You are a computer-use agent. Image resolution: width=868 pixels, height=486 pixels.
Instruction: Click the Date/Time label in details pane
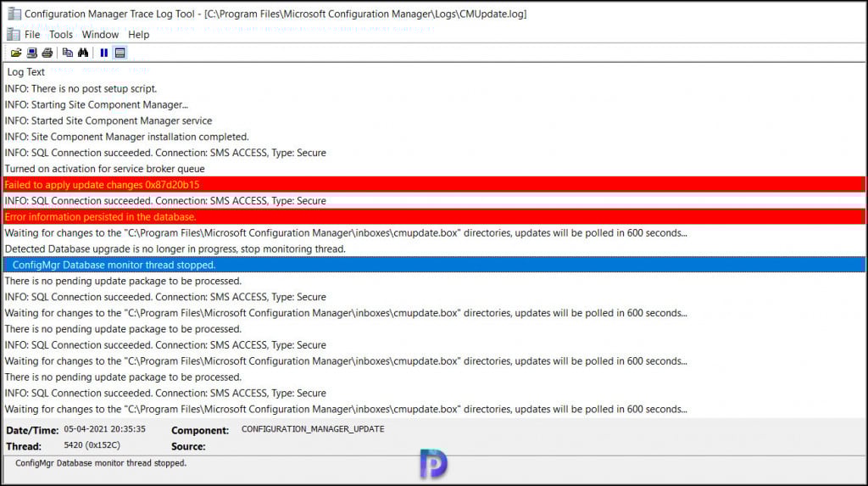click(x=32, y=430)
